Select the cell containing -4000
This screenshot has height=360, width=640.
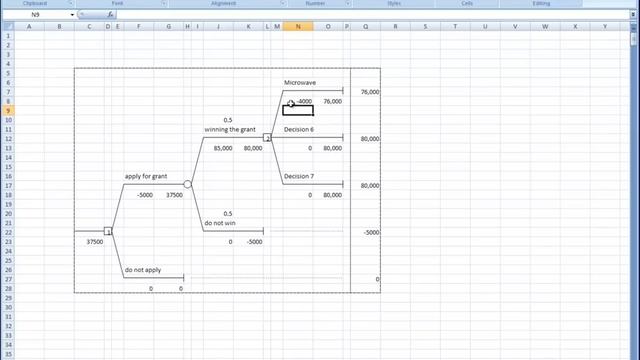(x=304, y=101)
